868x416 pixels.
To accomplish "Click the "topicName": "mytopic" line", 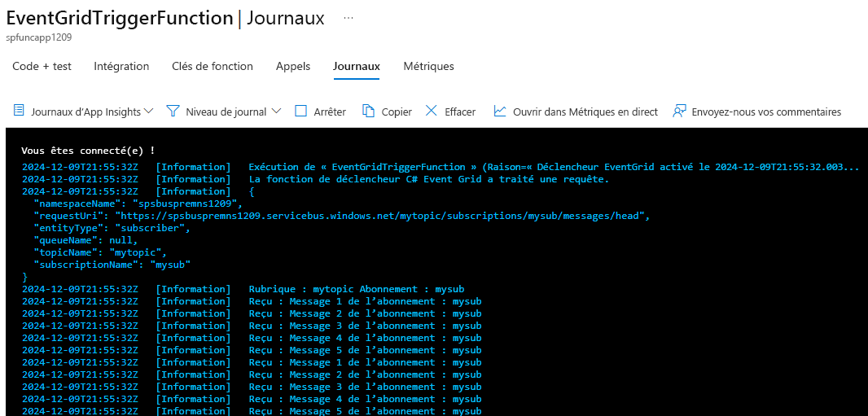I will coord(100,252).
